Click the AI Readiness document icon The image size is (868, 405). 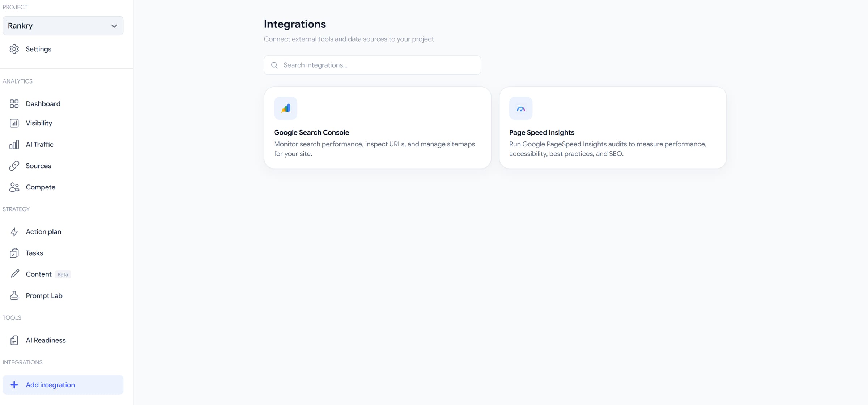click(14, 340)
